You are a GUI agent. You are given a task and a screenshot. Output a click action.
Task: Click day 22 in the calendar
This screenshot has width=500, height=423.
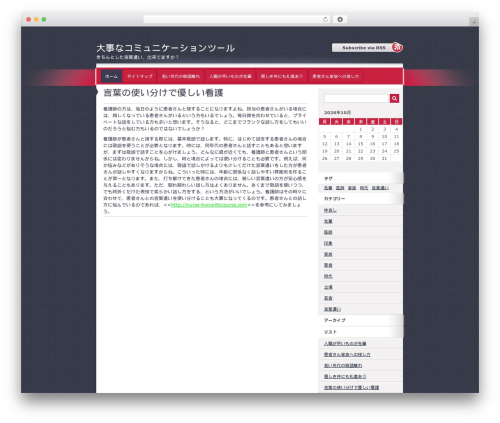(x=360, y=151)
